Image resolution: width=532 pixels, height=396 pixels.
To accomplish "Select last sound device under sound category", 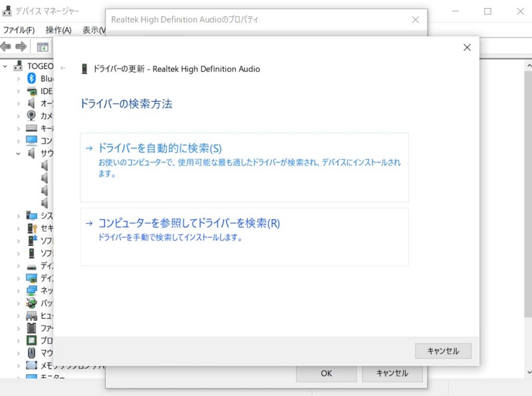I will 44,203.
